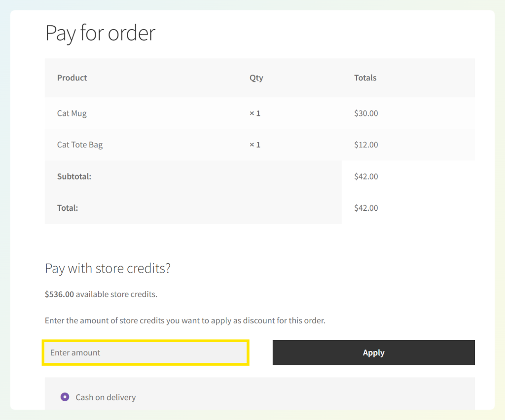This screenshot has width=505, height=420.
Task: Select the Cat Tote Bag quantity value
Action: (254, 144)
